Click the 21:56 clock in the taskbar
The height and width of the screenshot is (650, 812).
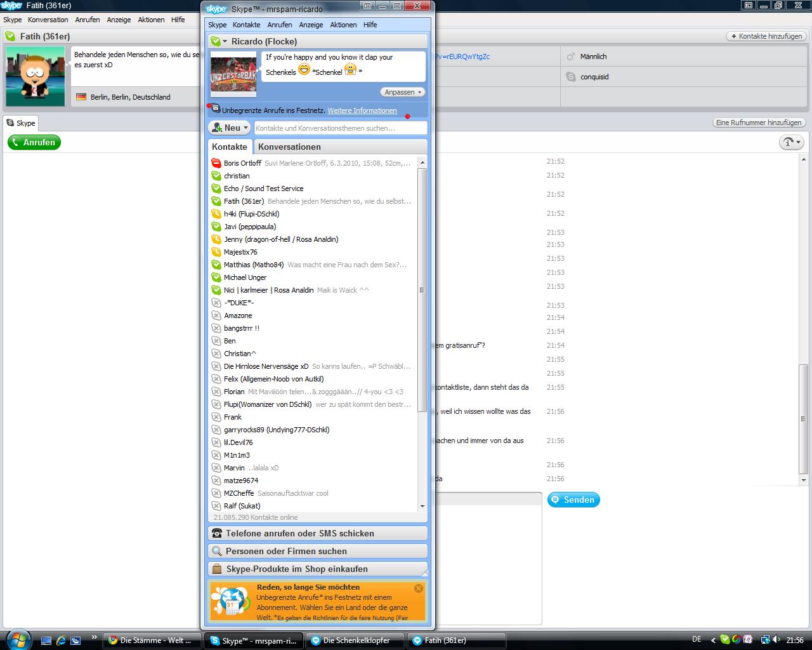click(x=795, y=640)
